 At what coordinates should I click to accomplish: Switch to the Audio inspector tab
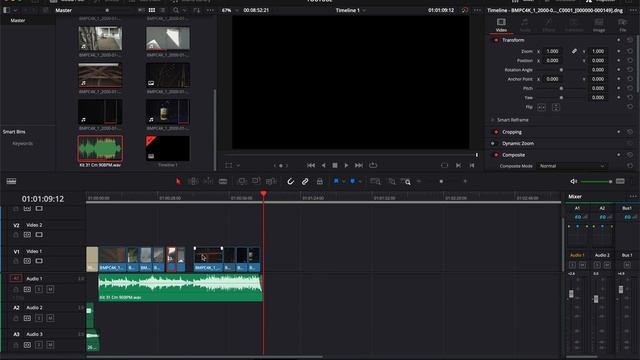click(525, 25)
